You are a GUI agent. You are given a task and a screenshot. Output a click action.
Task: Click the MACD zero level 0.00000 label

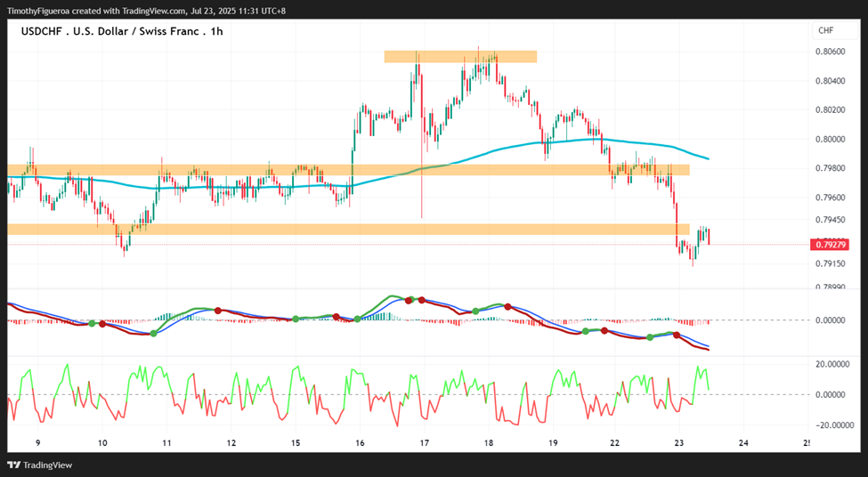(x=830, y=319)
